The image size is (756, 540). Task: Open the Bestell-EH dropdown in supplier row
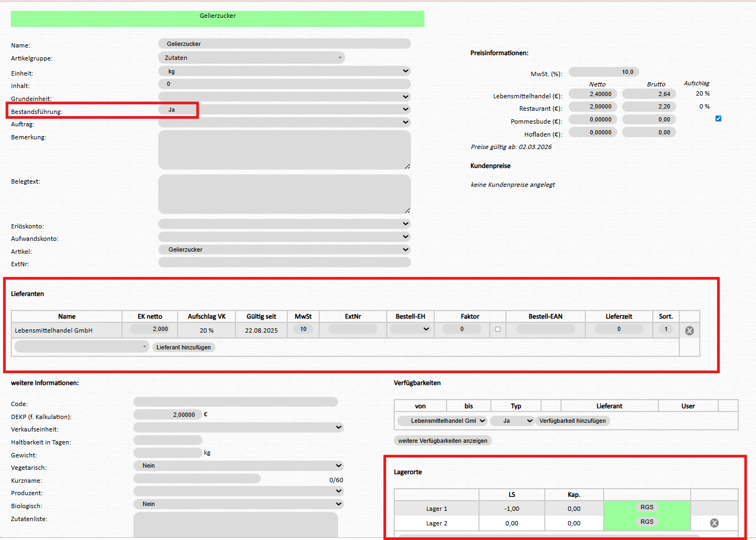point(410,329)
